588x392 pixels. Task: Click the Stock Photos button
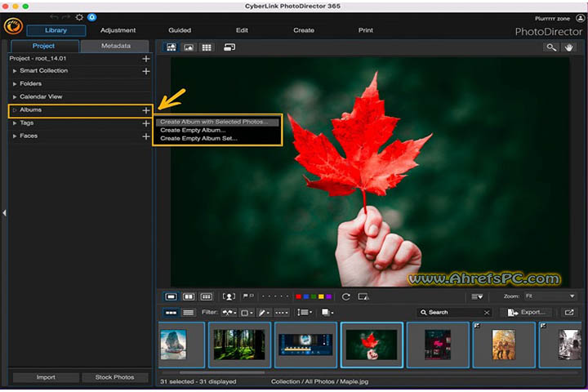(x=115, y=377)
